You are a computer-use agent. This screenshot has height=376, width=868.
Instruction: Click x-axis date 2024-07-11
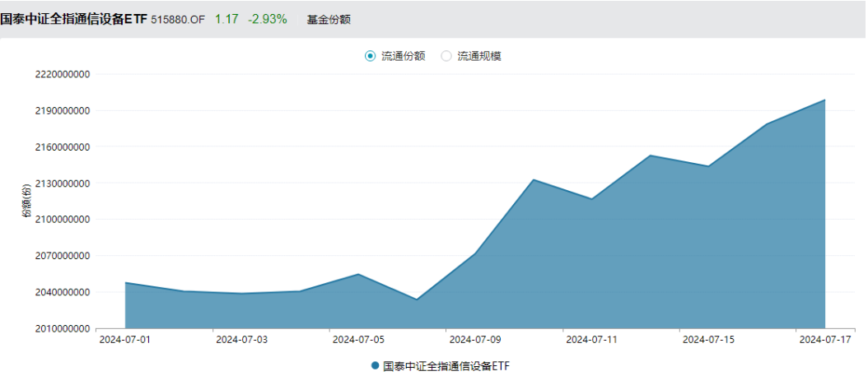592,340
